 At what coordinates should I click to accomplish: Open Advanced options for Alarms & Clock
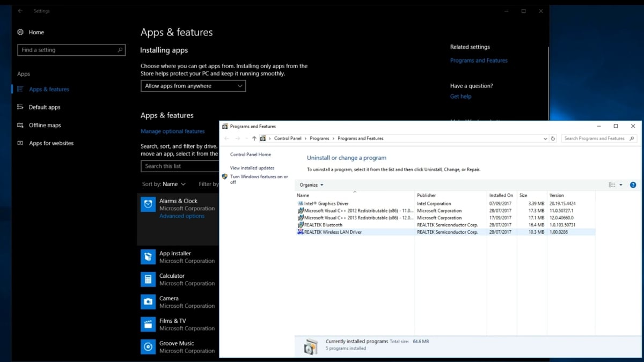pos(182,216)
